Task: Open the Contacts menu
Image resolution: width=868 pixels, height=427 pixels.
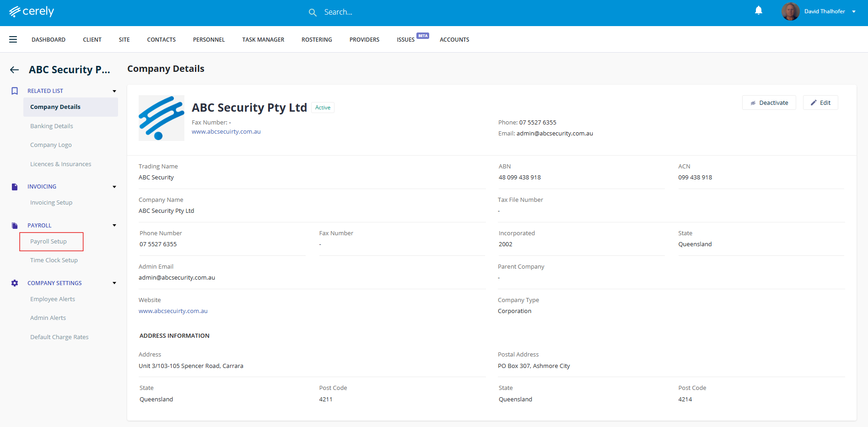Action: pyautogui.click(x=162, y=40)
